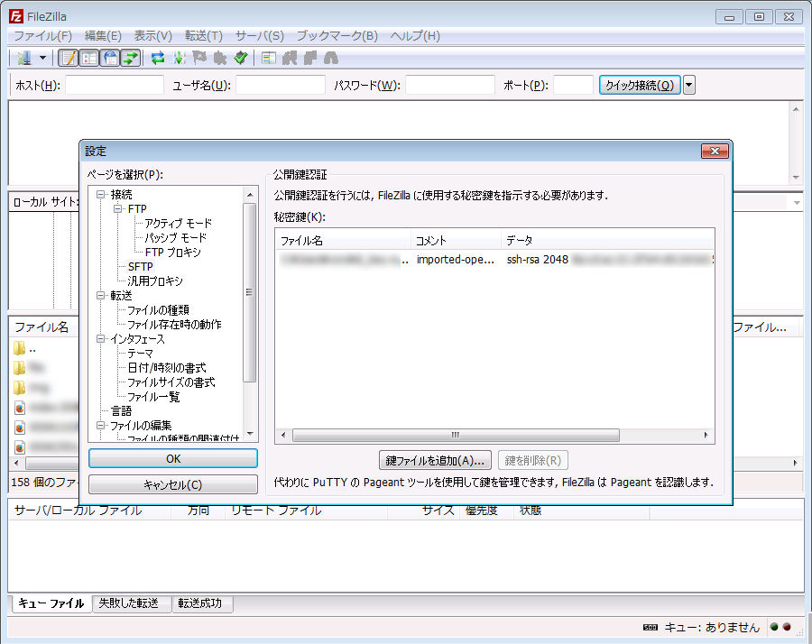
Task: Click OK in the settings dialog
Action: coord(173,459)
